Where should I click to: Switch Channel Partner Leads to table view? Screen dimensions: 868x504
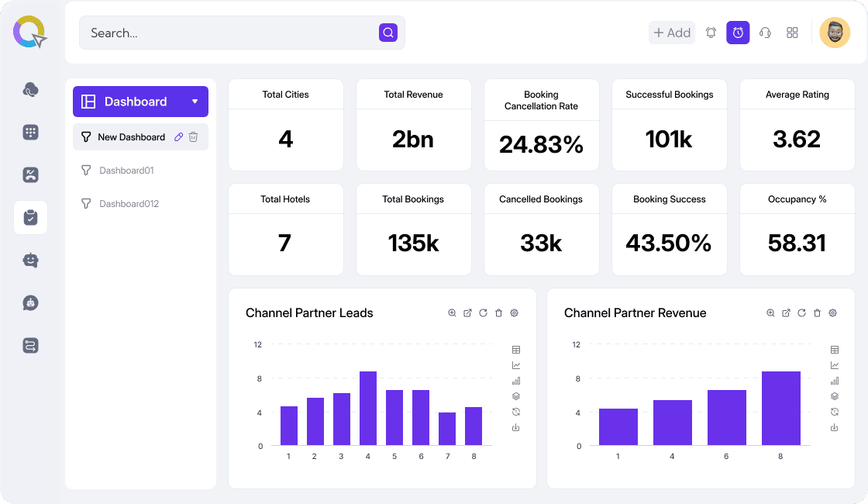516,350
